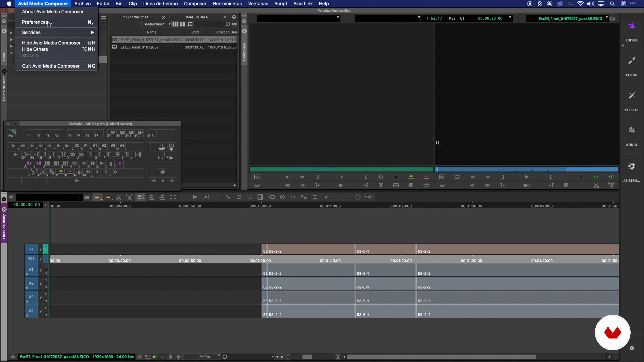Viewport: 644px width, 362px height.
Task: Solo the A2 audio track
Action: click(46, 280)
